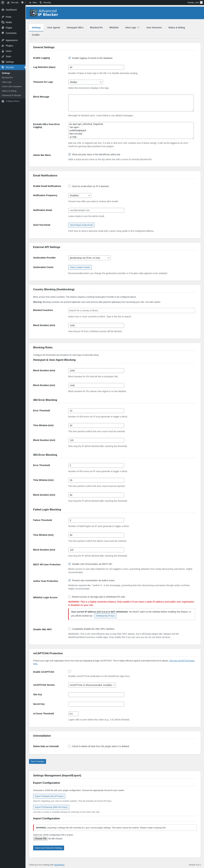Click the WordPress logo in admin bar
Image resolution: width=204 pixels, height=868 pixels.
[x=3, y=2]
